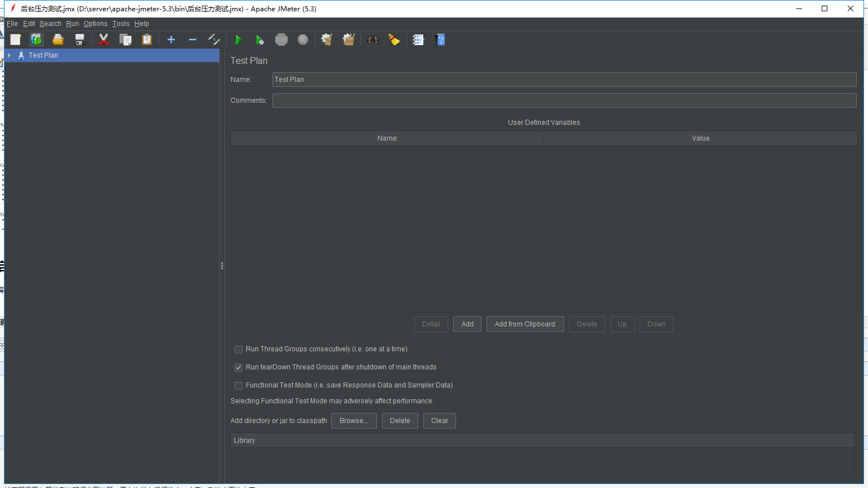Open the Edit menu
Image resolution: width=868 pixels, height=488 pixels.
pyautogui.click(x=29, y=24)
